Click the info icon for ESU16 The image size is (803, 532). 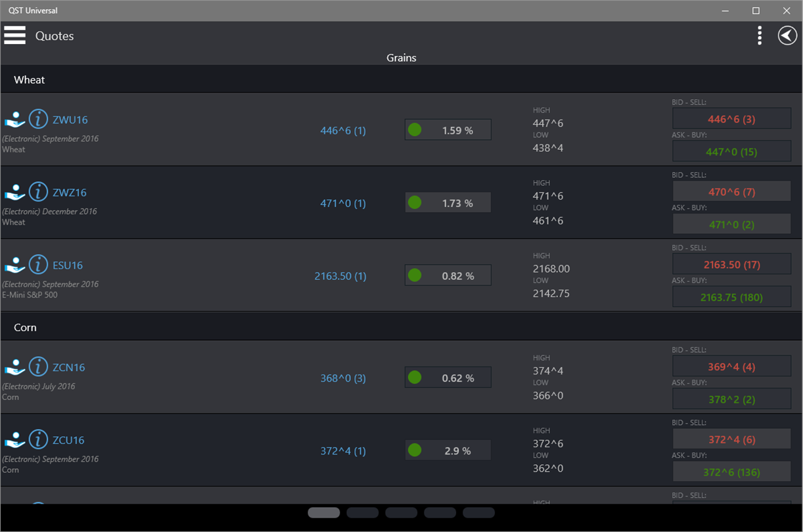pos(39,265)
